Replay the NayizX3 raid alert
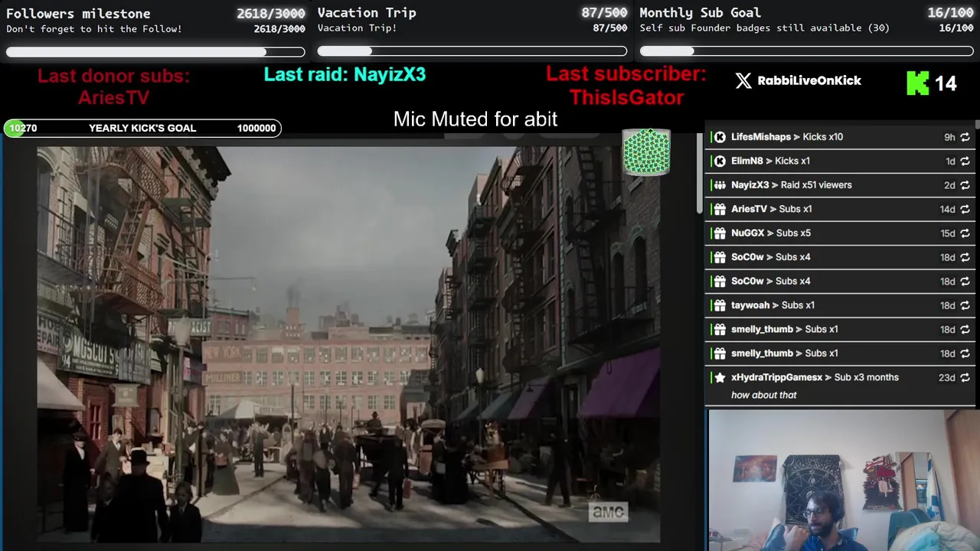Viewport: 980px width, 551px height. coord(965,185)
